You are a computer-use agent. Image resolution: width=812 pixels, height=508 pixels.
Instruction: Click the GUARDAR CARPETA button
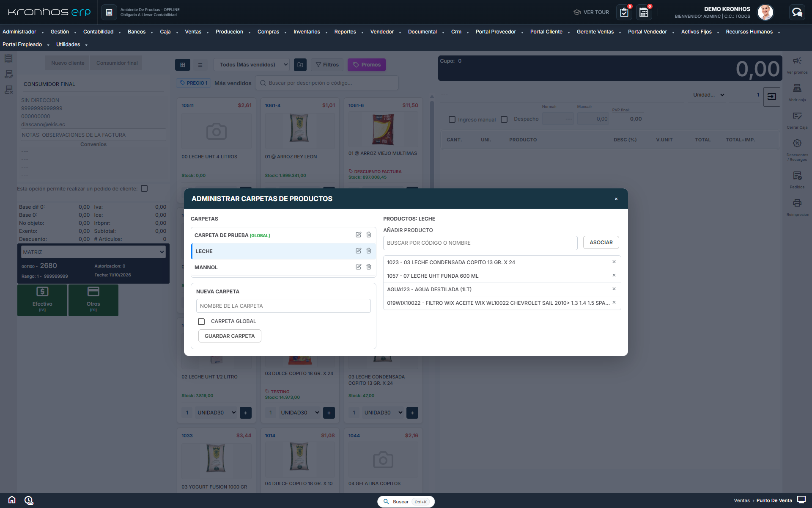(230, 336)
